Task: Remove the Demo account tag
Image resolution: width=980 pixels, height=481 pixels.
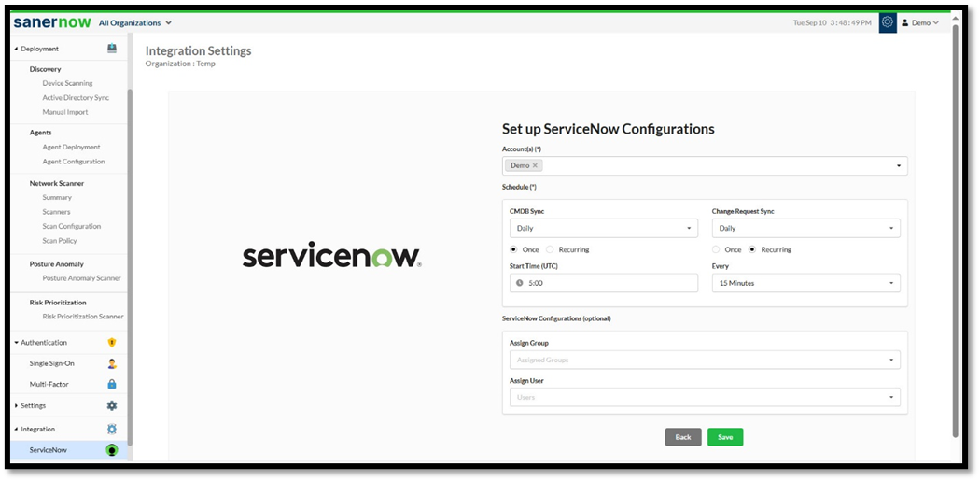Action: 535,165
